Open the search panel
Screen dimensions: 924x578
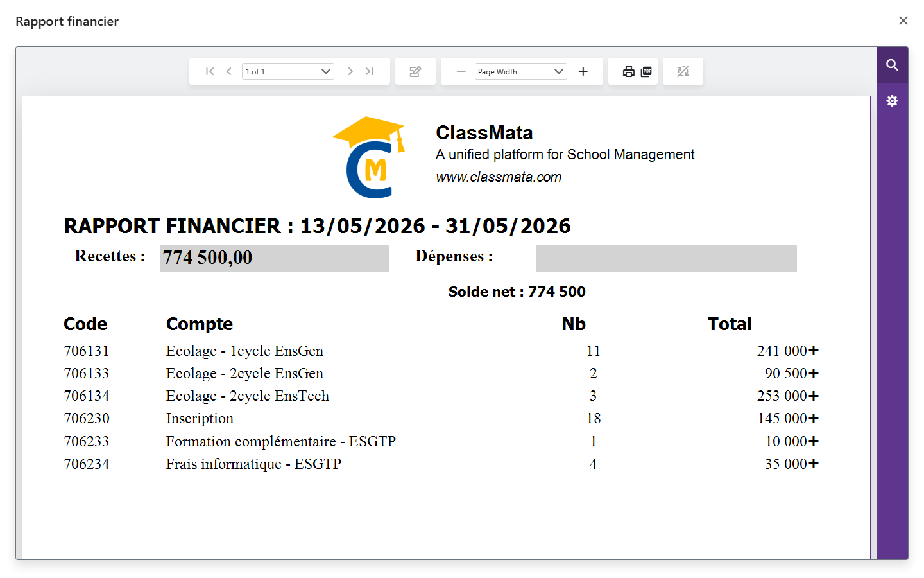pos(892,65)
